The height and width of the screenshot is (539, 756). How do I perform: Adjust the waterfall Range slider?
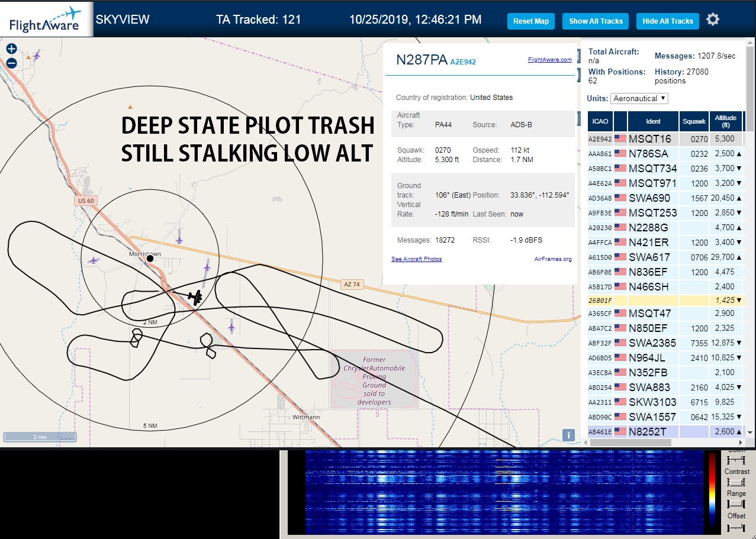tap(736, 504)
